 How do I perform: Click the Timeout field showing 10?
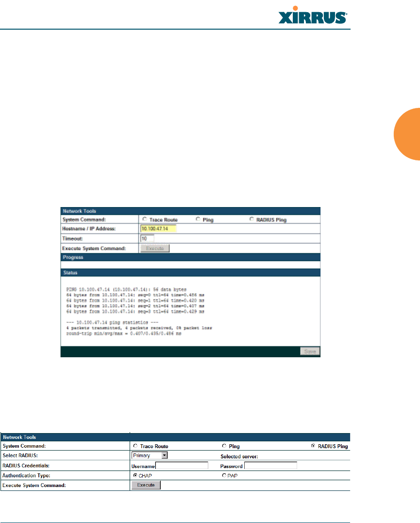pos(147,239)
